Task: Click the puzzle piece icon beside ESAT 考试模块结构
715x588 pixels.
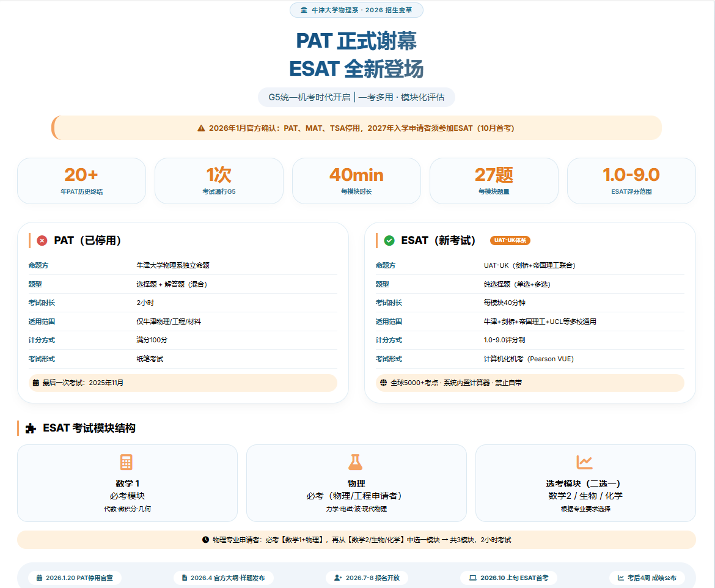Action: pyautogui.click(x=31, y=428)
